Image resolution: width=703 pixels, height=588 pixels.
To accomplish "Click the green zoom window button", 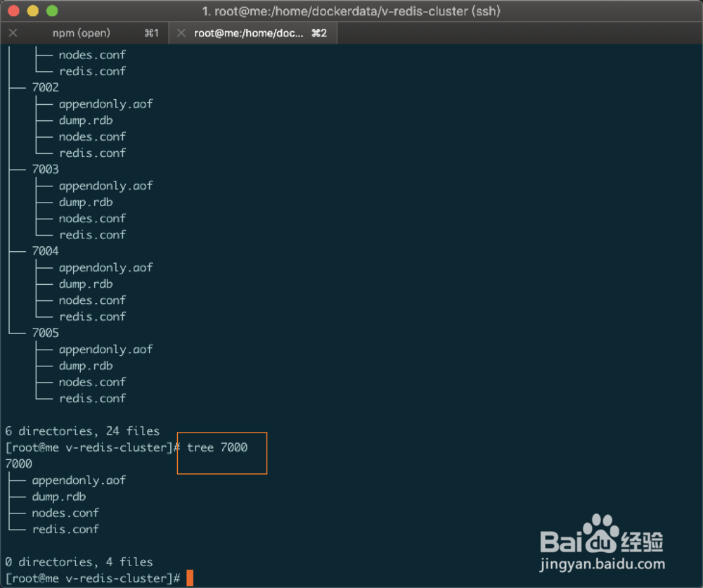I will pyautogui.click(x=52, y=11).
